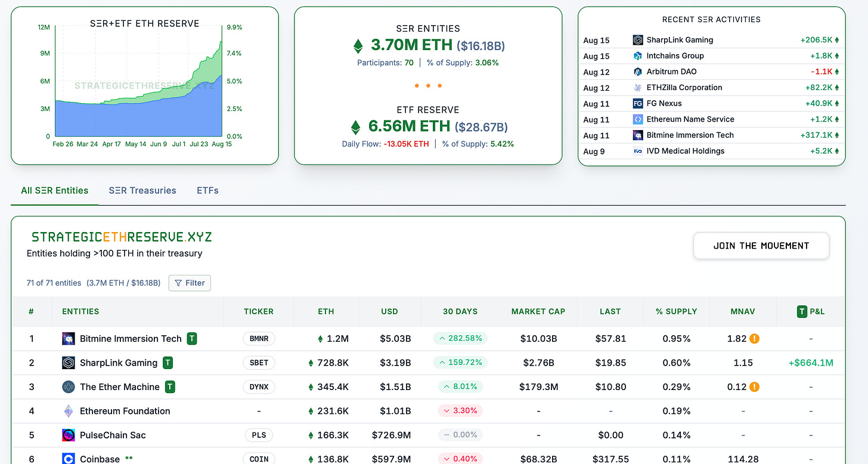Click the Bitmine Immersion Tech logo in table

point(69,339)
